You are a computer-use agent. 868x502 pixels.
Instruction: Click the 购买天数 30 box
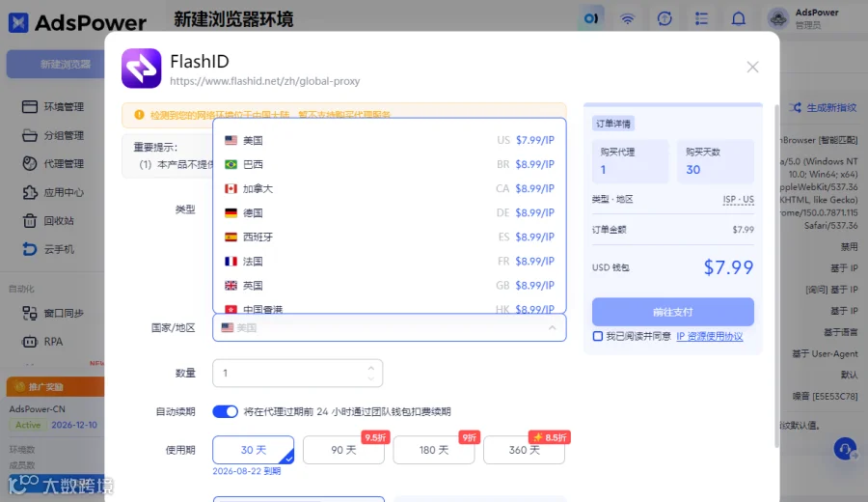click(x=716, y=161)
